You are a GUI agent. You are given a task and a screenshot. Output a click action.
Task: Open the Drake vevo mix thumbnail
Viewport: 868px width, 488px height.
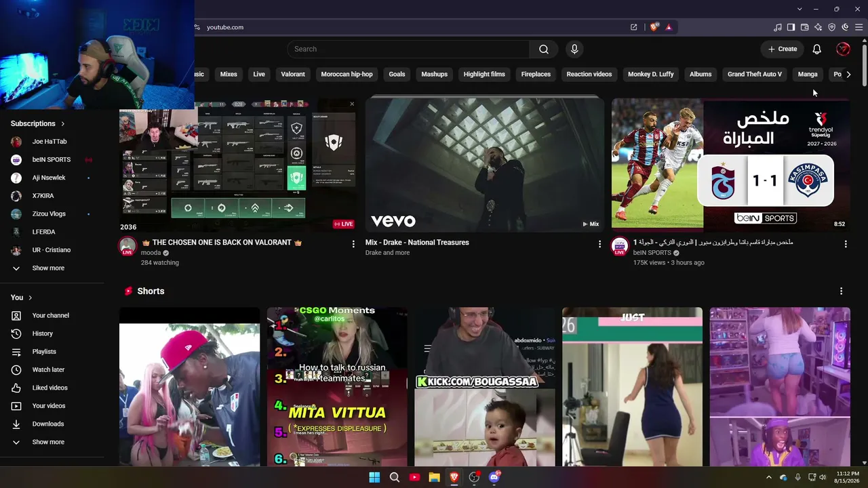485,163
